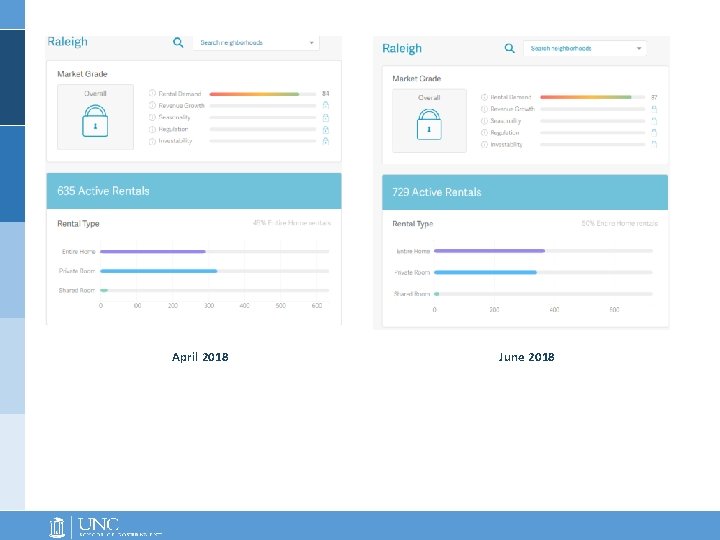The height and width of the screenshot is (540, 720).
Task: Click the Raleigh heading in April 2018 panel
Action: (x=68, y=41)
